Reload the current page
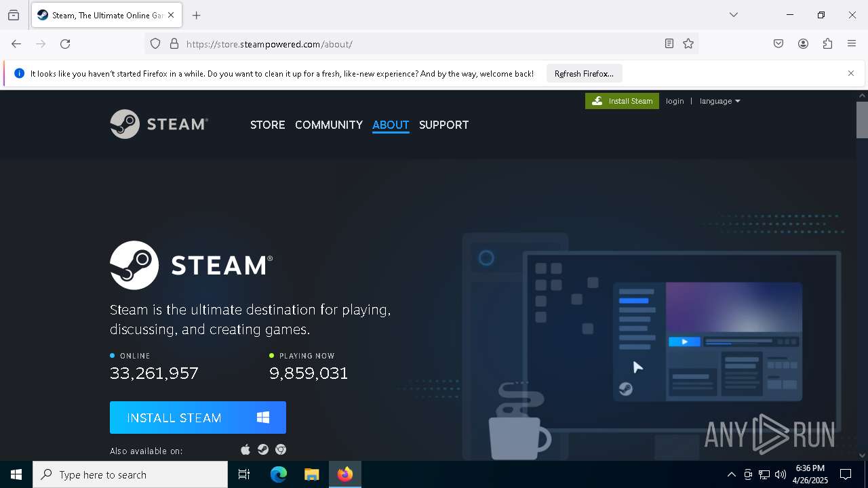Viewport: 868px width, 488px height. (x=65, y=44)
